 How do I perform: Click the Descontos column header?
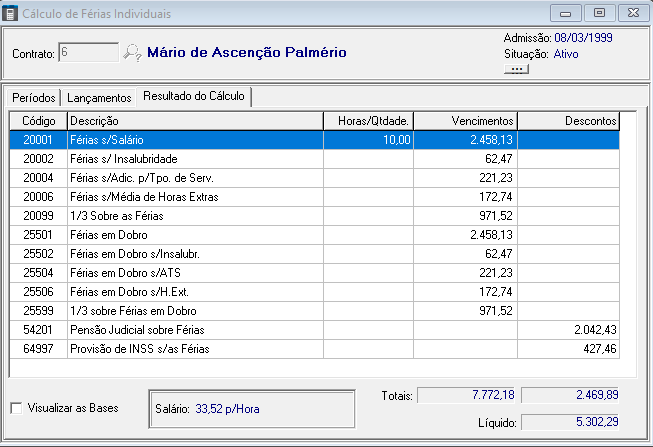[x=568, y=121]
